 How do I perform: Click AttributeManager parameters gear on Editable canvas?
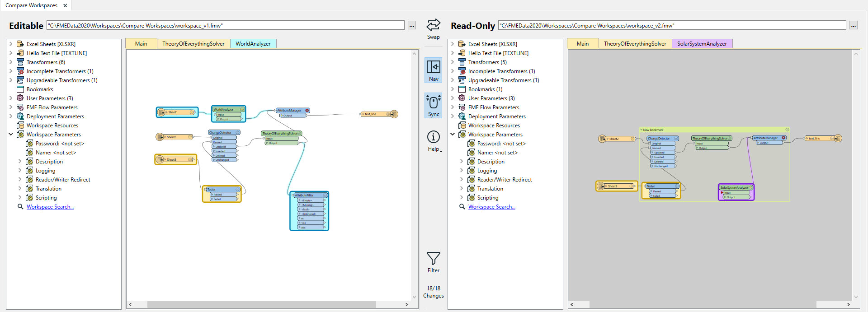point(307,110)
